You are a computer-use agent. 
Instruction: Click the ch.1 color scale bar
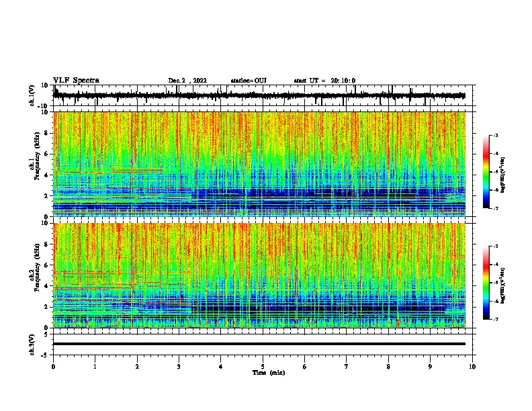pyautogui.click(x=486, y=172)
